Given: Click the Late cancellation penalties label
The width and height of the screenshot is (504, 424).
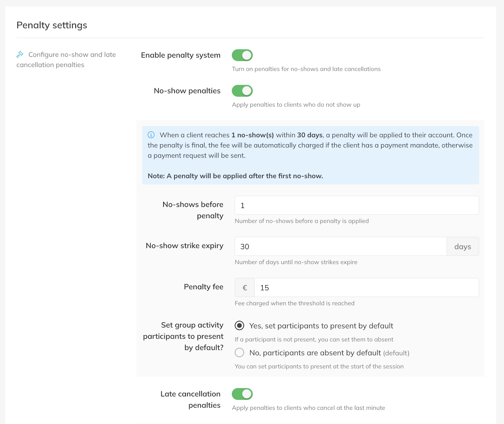Looking at the screenshot, I should click(x=190, y=399).
